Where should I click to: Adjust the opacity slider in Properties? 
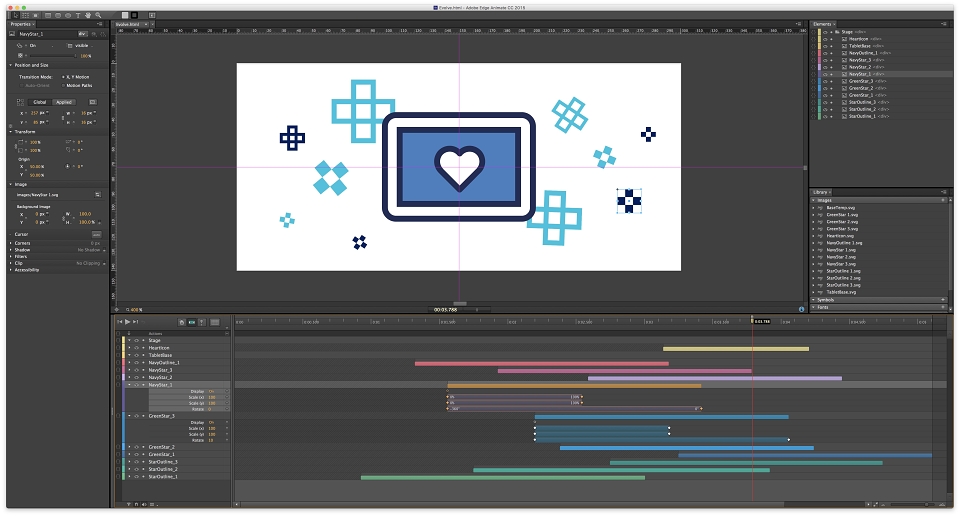tap(53, 56)
